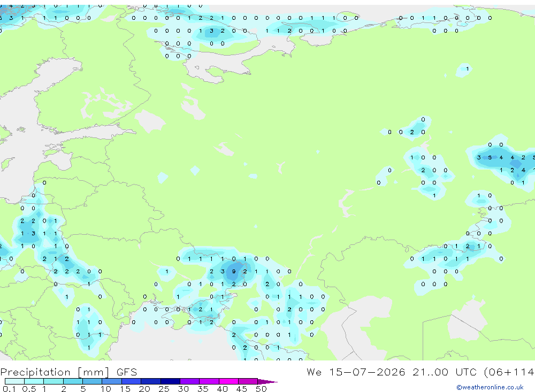
Task: Select the purple legend swatch between 30 and 35
Action: point(189,381)
